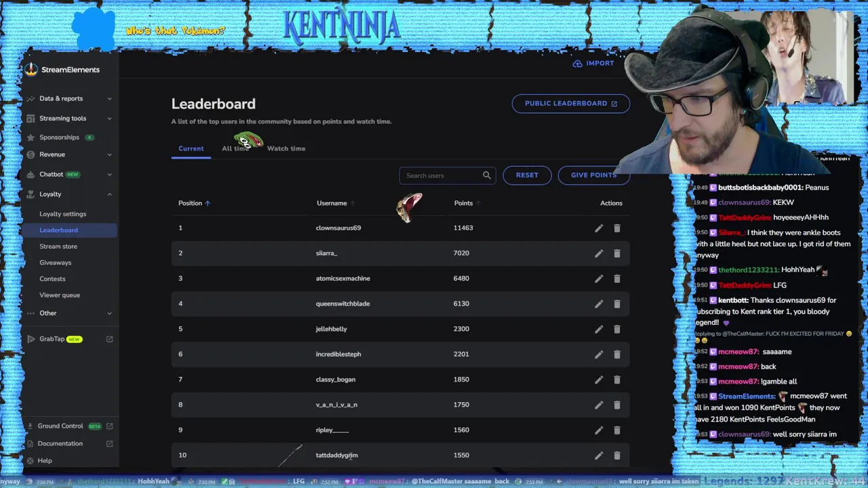
Task: Select username atomicsexmachine
Action: pyautogui.click(x=343, y=279)
